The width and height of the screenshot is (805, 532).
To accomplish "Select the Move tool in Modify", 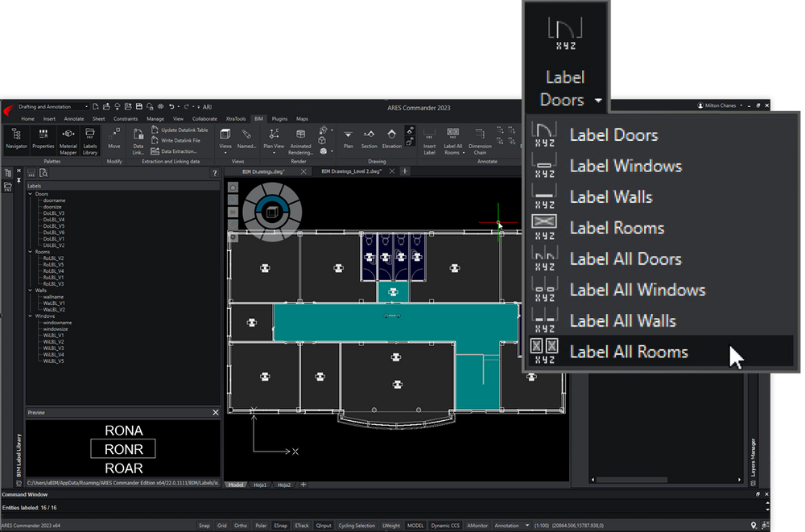I will [x=114, y=138].
